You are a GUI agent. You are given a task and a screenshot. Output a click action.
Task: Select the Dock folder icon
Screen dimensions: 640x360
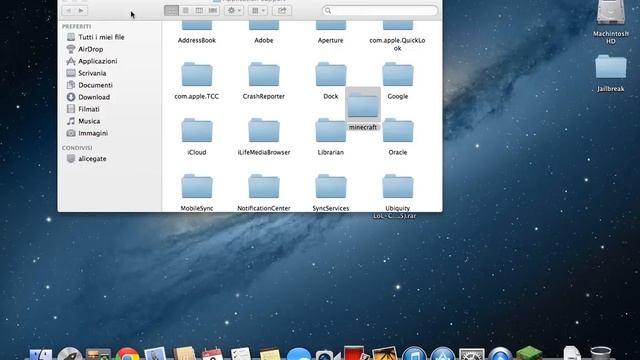(331, 75)
